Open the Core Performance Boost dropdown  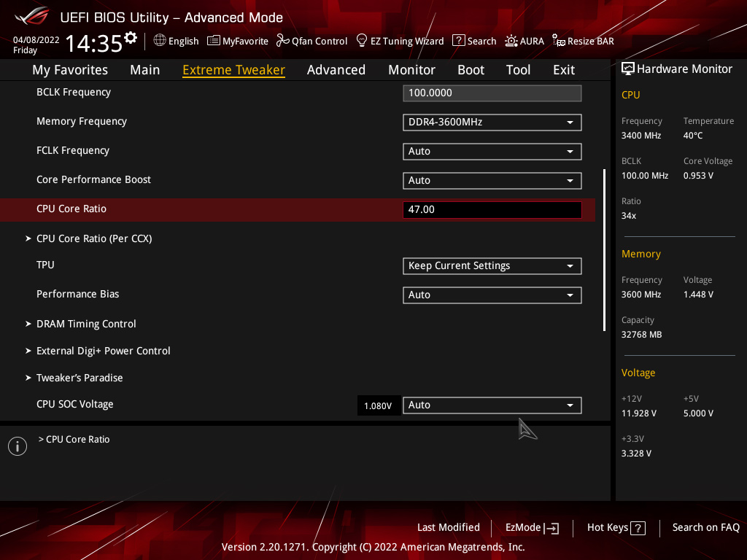click(x=492, y=181)
